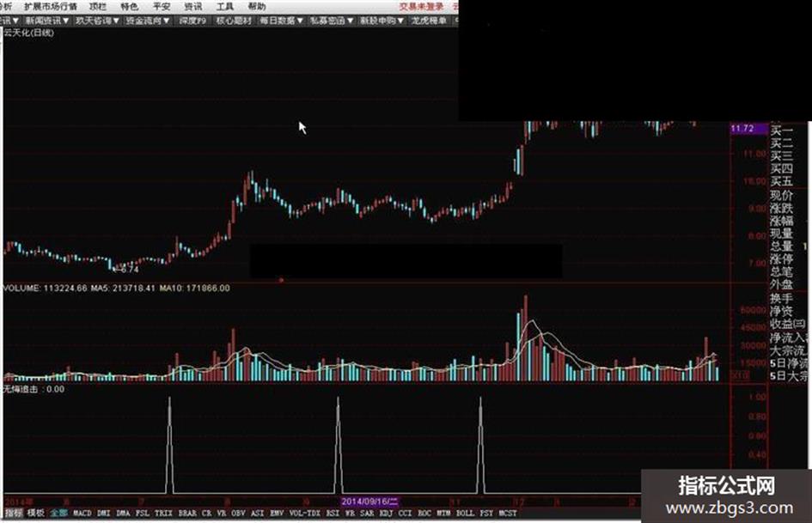Switch to the DMA indicator

(x=123, y=513)
